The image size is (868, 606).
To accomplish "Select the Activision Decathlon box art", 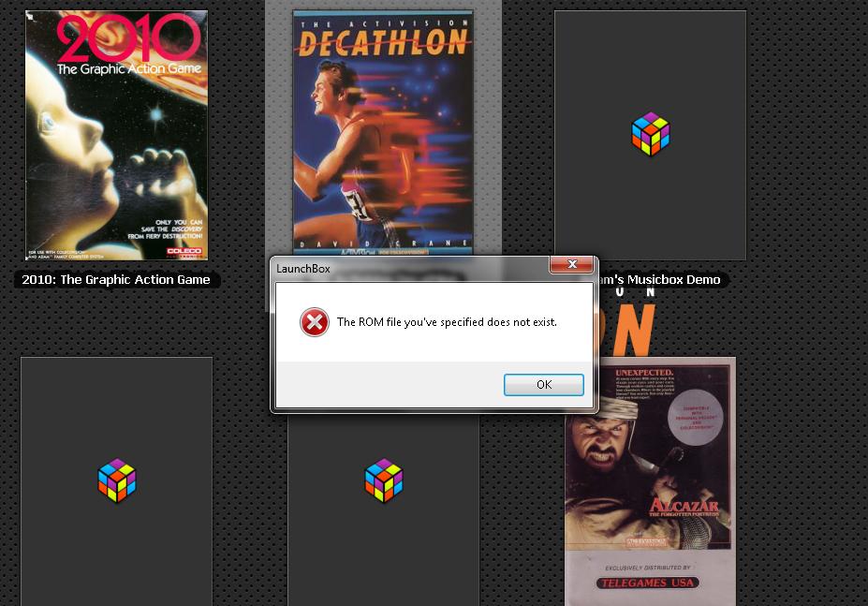I will coord(383,133).
